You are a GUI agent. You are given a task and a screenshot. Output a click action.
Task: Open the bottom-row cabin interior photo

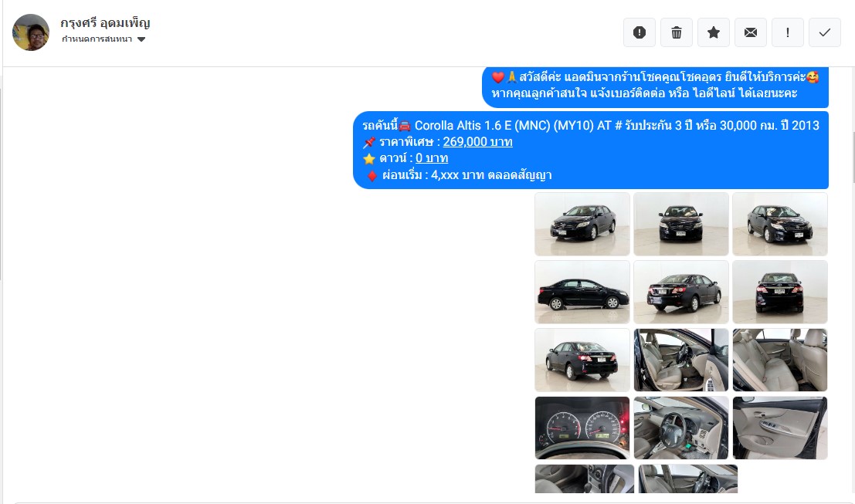tap(688, 479)
